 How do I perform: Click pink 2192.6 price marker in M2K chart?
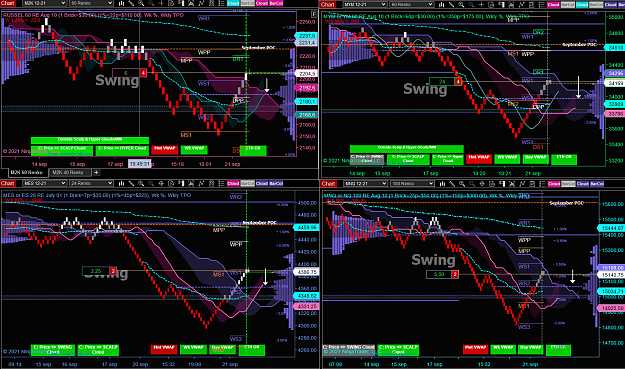coord(306,88)
